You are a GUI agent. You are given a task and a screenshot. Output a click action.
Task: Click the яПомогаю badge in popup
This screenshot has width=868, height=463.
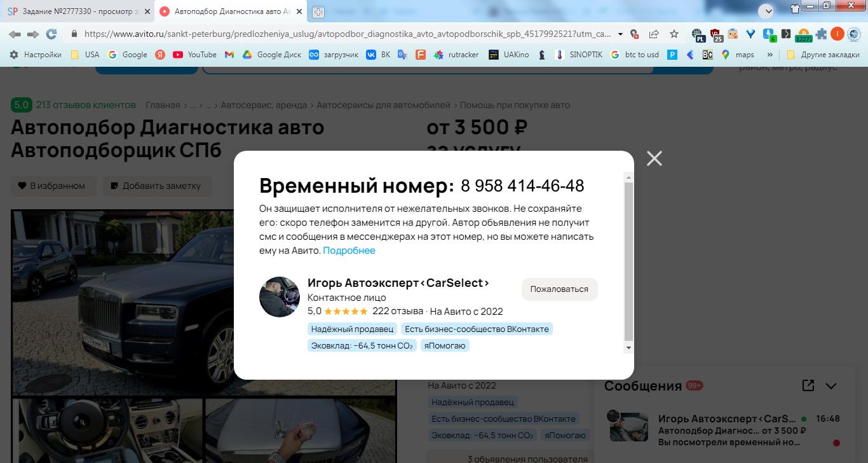pos(445,346)
